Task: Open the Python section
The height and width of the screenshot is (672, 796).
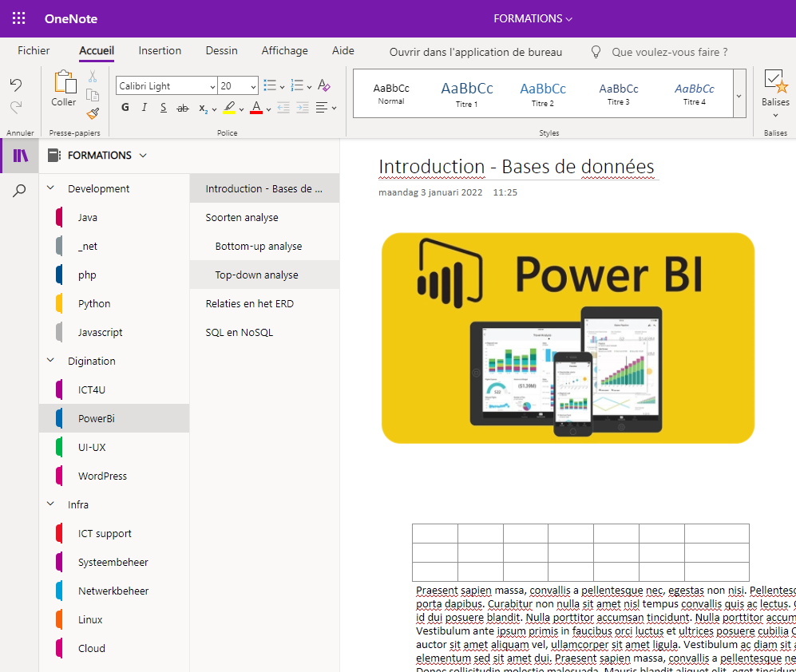Action: (x=114, y=303)
